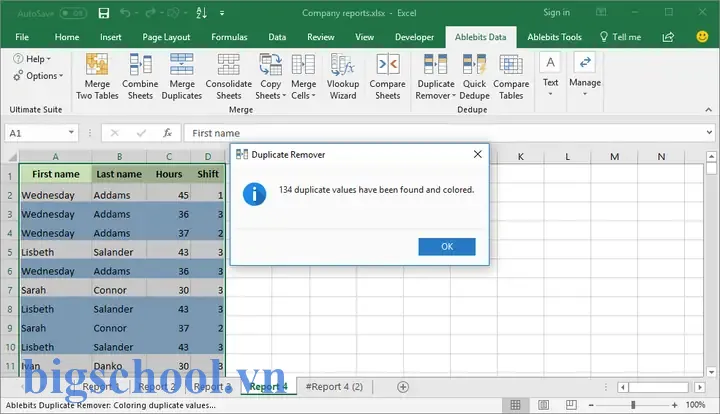Click the Tell me lightbulb box

[x=620, y=37]
